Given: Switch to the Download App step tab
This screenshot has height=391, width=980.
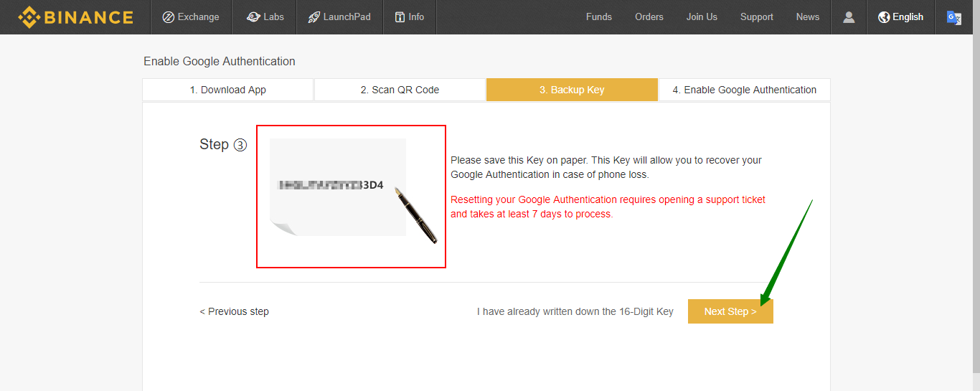Looking at the screenshot, I should pos(228,90).
